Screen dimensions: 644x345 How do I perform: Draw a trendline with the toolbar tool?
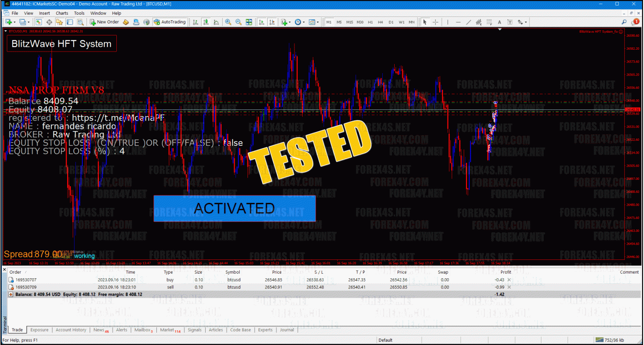468,22
